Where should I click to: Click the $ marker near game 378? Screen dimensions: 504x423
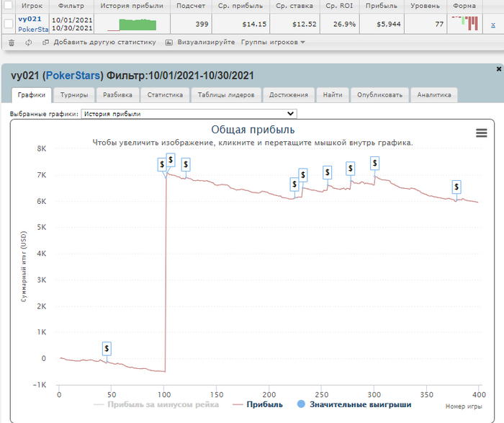click(456, 187)
